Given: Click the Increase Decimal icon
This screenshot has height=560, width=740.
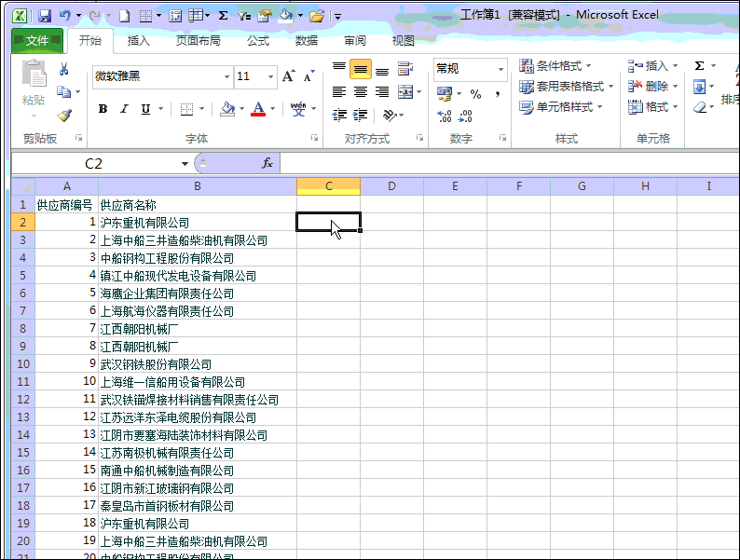Looking at the screenshot, I should (x=445, y=116).
